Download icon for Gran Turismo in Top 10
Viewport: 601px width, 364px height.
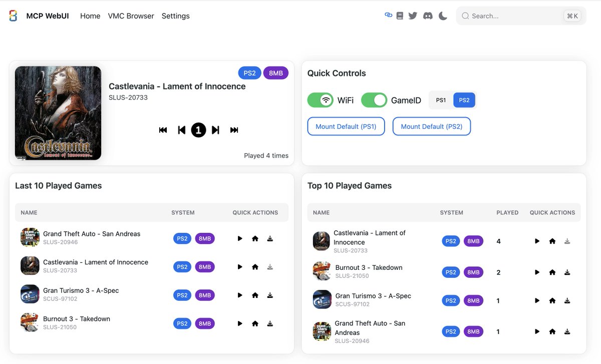click(x=567, y=301)
